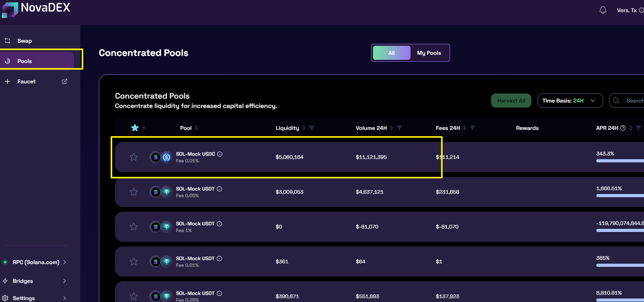Image resolution: width=644 pixels, height=302 pixels.
Task: Click the token icons of $361 liquidity pool
Action: click(161, 262)
